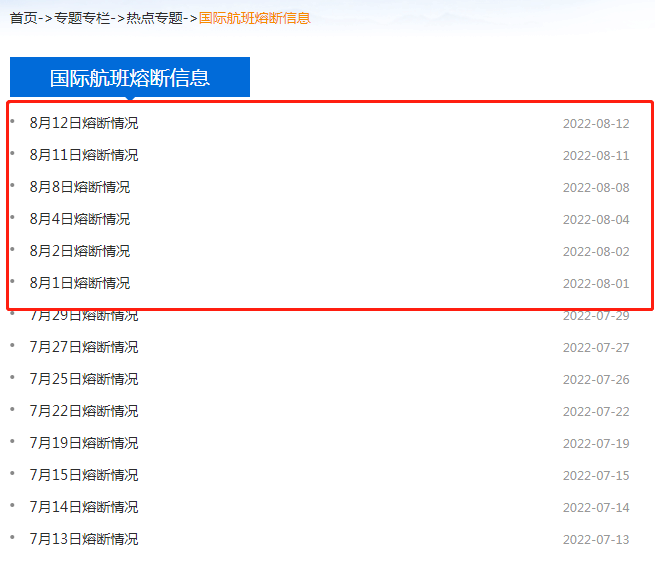Open 8月2日熔断情况 article

80,251
